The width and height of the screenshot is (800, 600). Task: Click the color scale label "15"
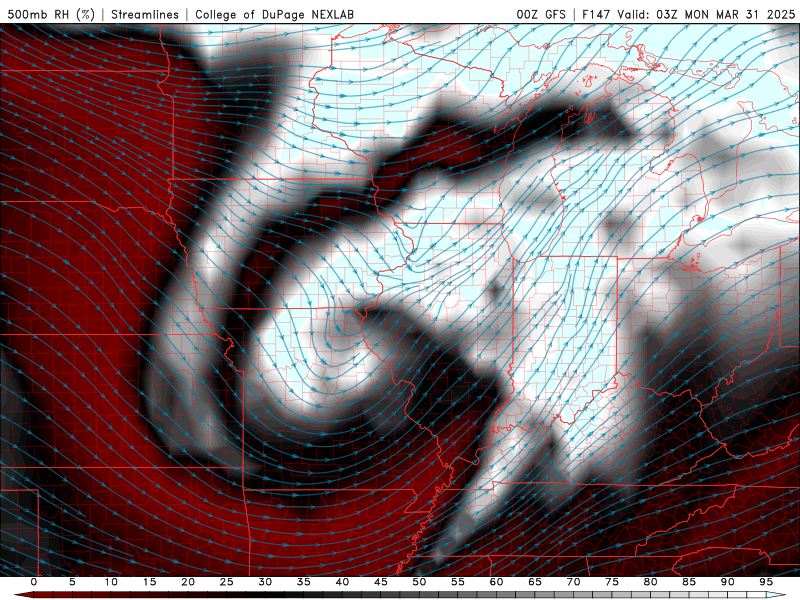149,582
